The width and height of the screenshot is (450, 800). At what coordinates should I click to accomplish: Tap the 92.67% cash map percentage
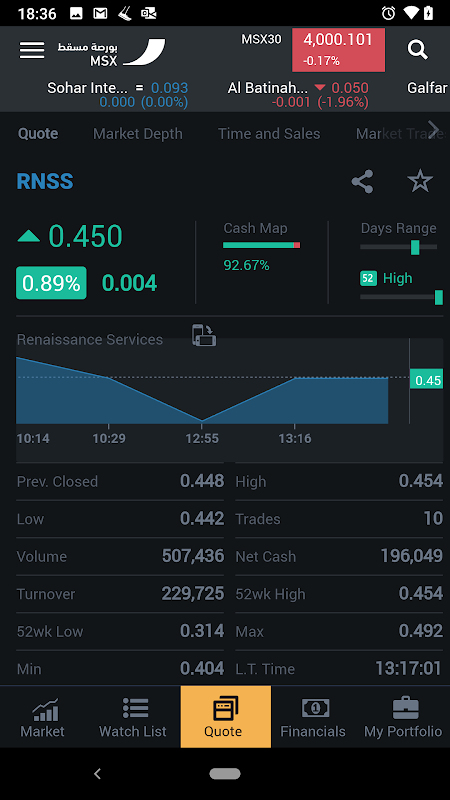(x=246, y=265)
